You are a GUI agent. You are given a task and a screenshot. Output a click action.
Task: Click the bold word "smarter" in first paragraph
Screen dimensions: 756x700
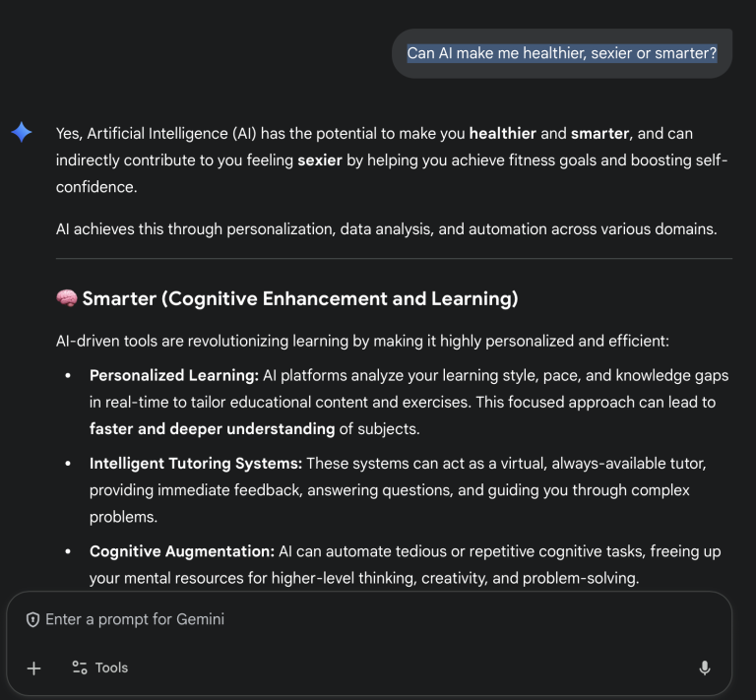(600, 133)
